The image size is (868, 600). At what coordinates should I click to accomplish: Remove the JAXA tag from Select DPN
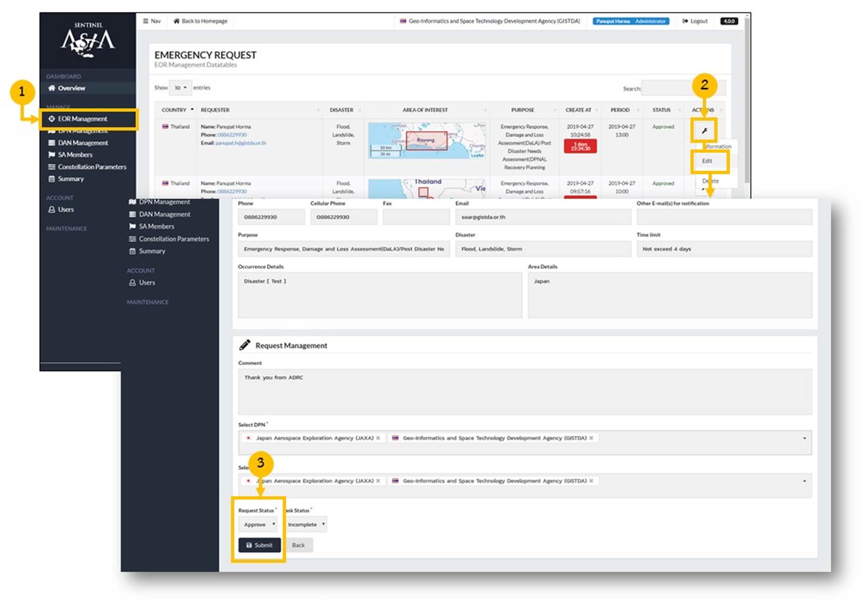pyautogui.click(x=378, y=438)
